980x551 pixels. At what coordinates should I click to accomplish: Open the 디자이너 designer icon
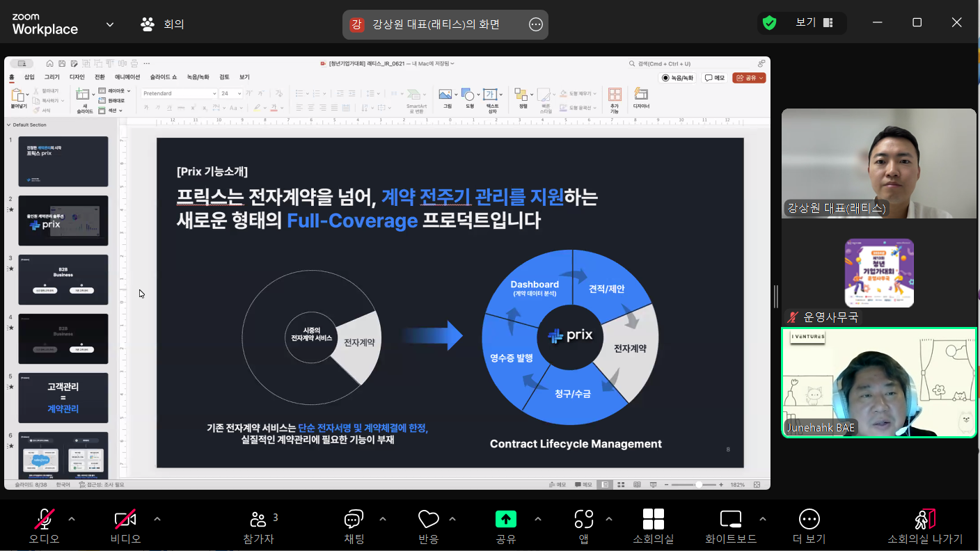pos(641,95)
